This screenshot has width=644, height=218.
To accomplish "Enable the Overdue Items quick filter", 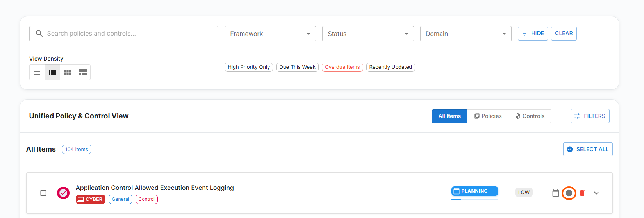I will coord(342,67).
